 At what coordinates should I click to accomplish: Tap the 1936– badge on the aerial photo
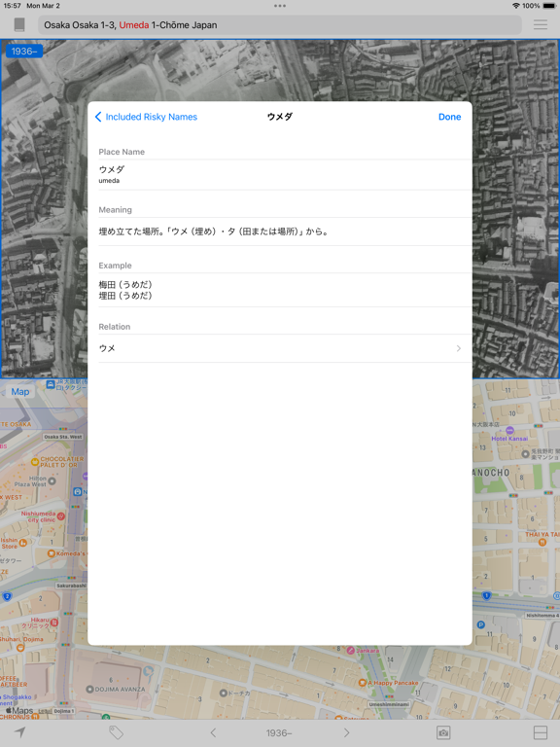tap(24, 51)
